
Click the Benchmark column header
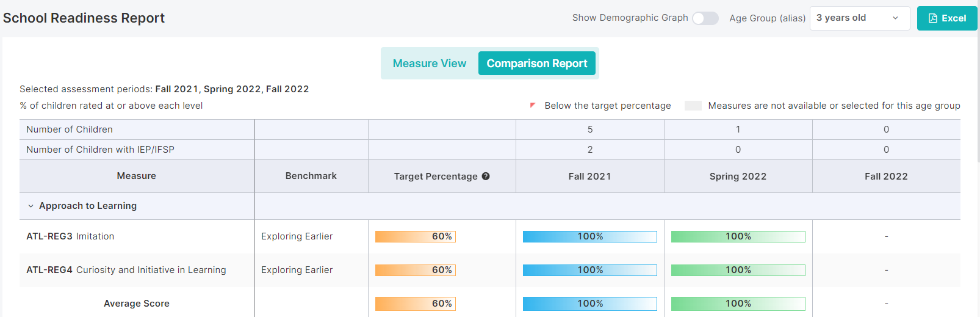point(311,176)
